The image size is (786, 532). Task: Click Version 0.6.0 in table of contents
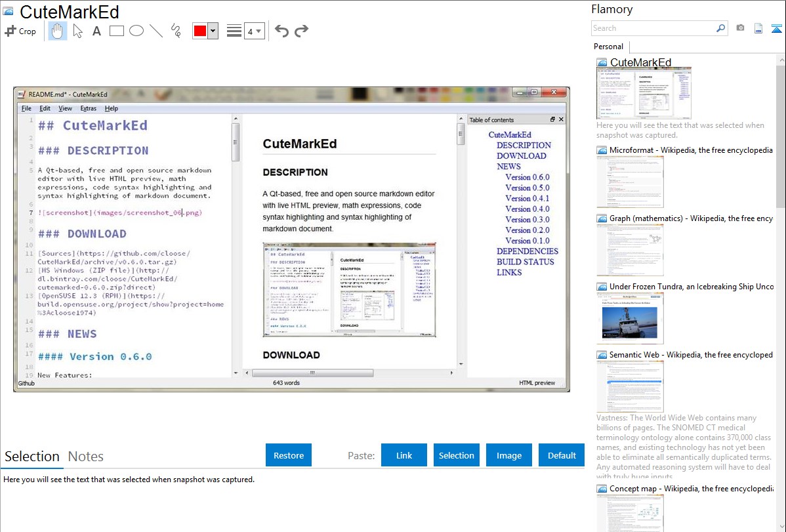tap(527, 177)
